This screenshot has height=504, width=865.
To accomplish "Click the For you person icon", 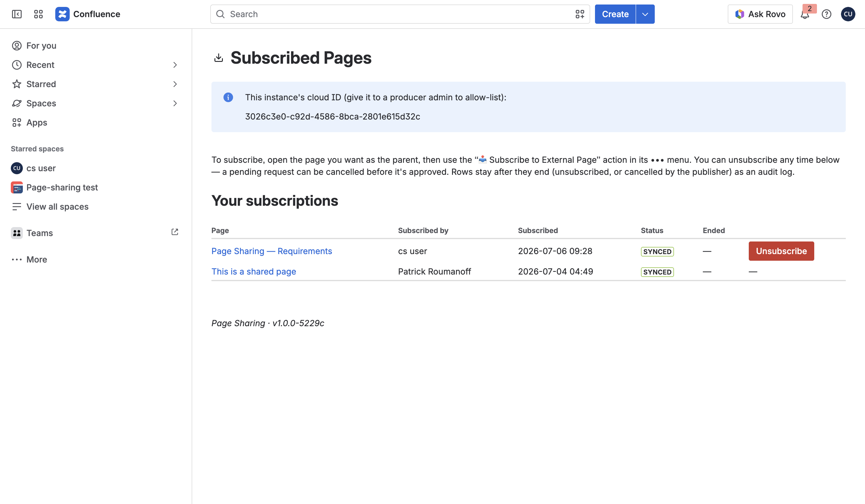I will click(17, 46).
